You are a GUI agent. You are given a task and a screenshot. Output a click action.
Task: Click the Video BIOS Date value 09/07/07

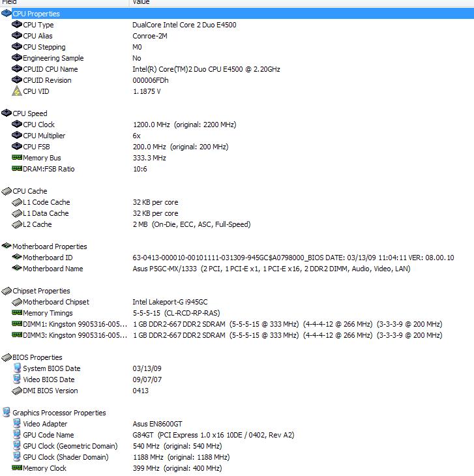pos(147,379)
